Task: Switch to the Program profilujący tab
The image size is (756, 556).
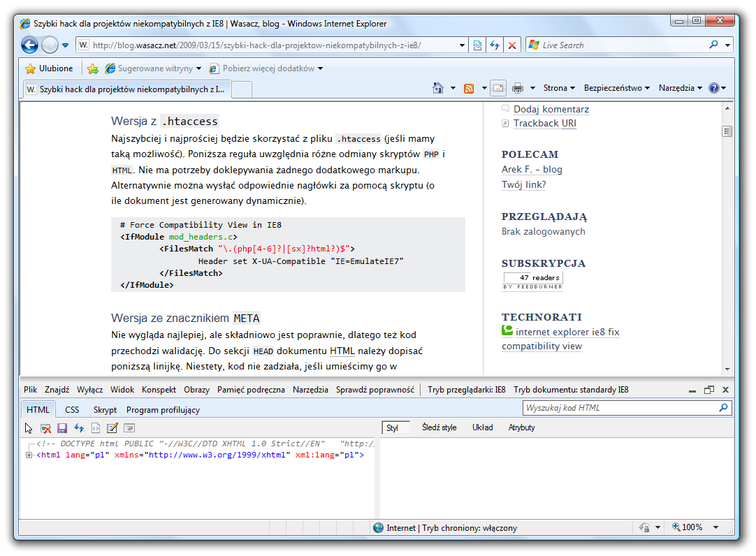Action: click(x=163, y=410)
